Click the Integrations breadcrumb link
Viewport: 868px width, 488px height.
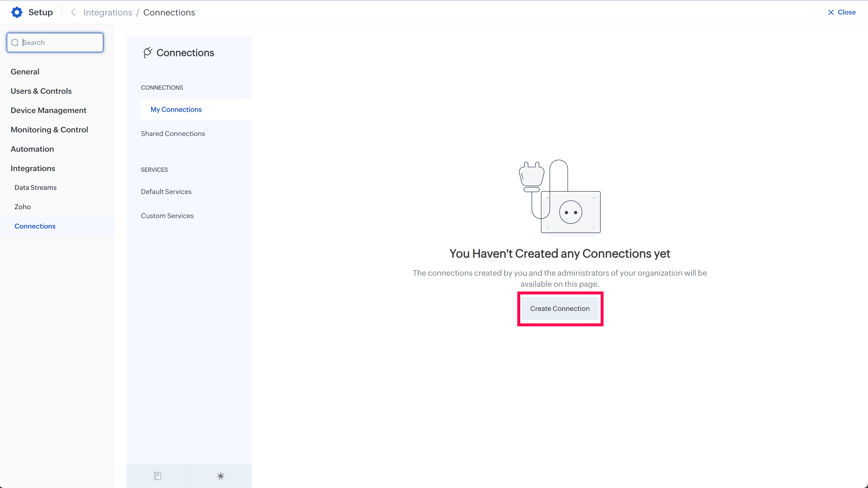(107, 13)
